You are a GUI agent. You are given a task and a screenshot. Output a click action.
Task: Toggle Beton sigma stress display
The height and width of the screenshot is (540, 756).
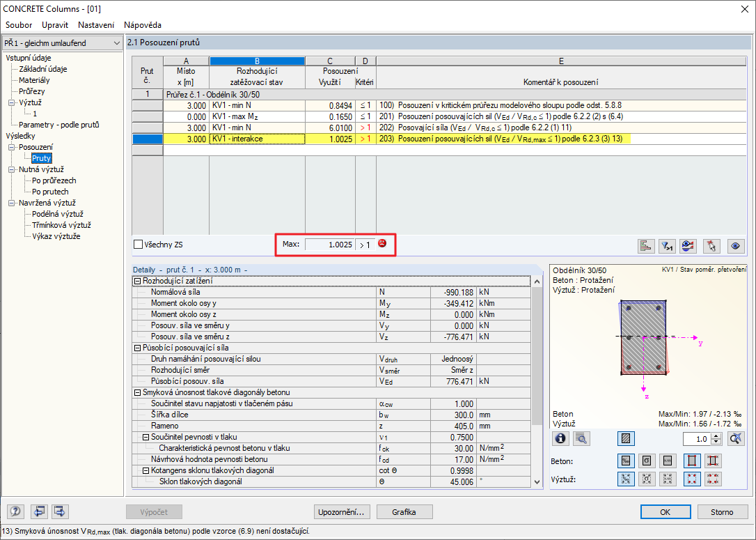click(x=647, y=461)
